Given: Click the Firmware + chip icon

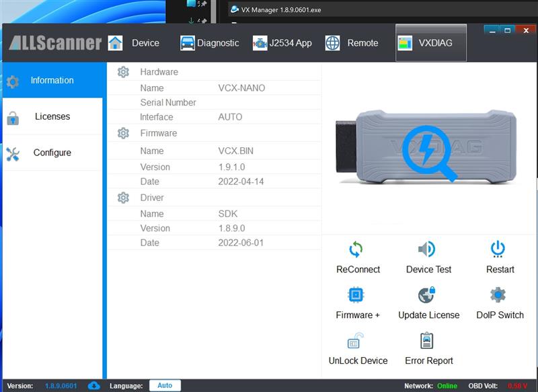Looking at the screenshot, I should 356,295.
